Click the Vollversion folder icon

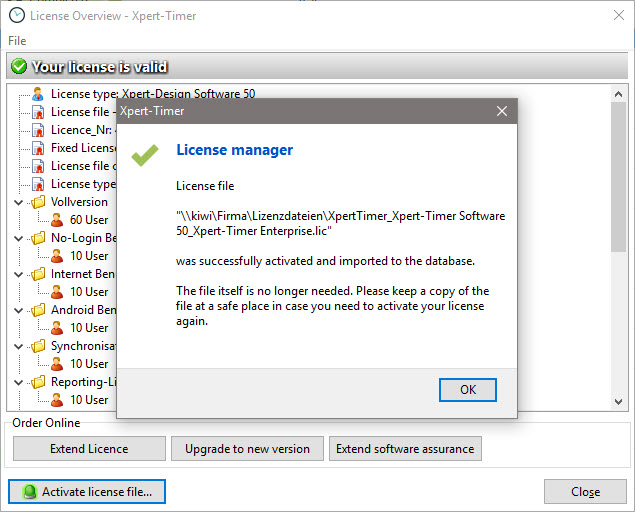tap(38, 202)
